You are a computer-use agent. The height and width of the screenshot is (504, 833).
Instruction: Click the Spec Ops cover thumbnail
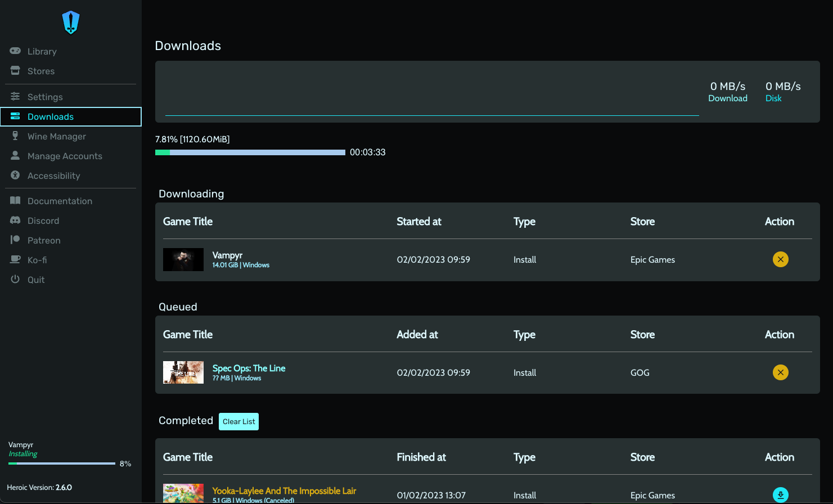tap(183, 372)
